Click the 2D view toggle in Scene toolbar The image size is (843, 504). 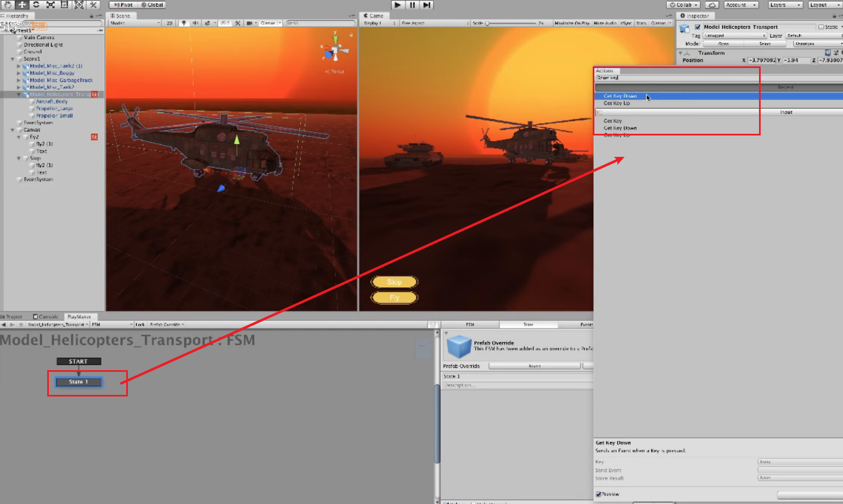tap(169, 23)
